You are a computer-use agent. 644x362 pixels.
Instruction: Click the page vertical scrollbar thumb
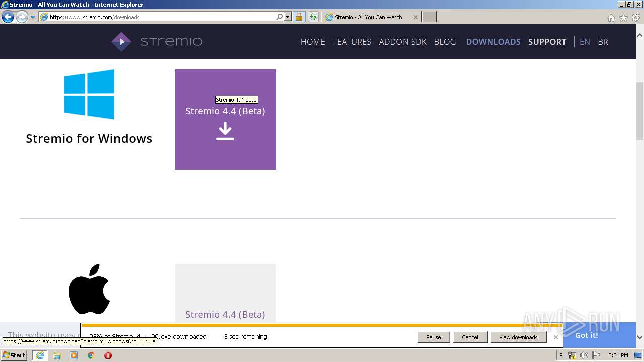click(x=640, y=111)
